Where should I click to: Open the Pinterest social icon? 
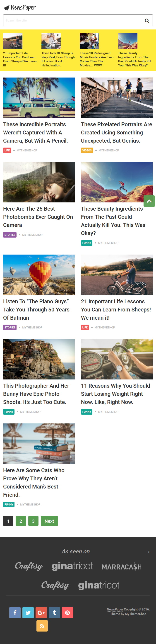coord(67,612)
